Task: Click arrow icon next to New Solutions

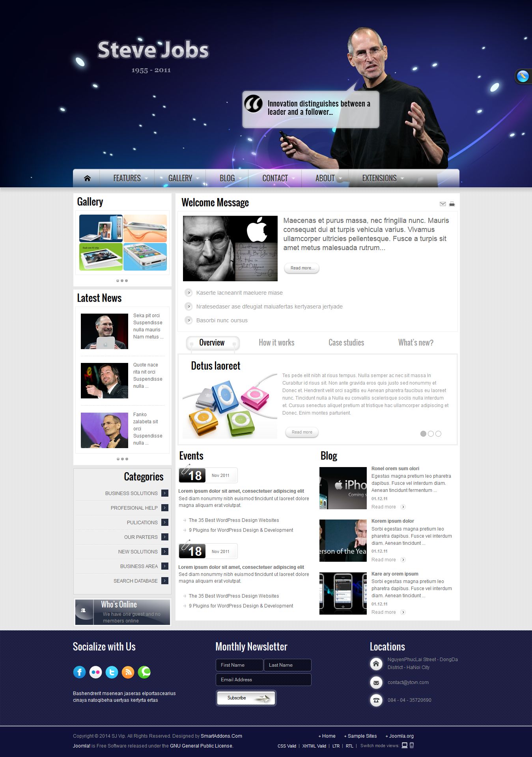Action: pyautogui.click(x=165, y=551)
